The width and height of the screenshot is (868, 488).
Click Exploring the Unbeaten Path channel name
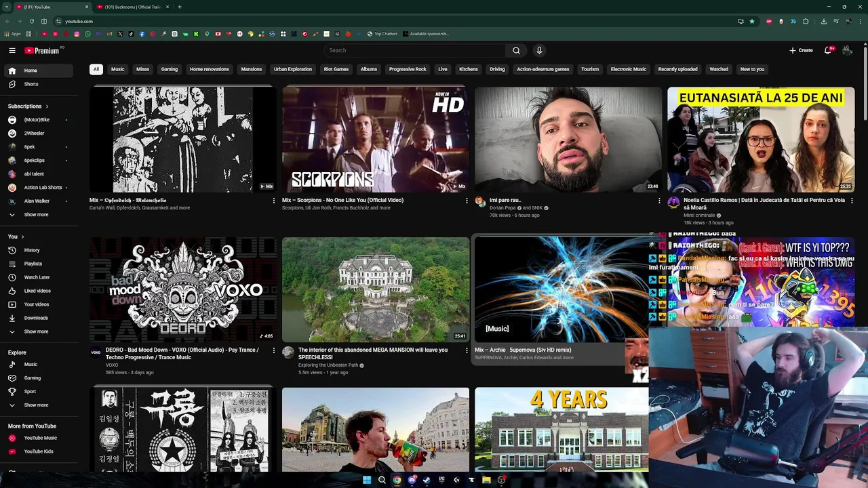[328, 365]
